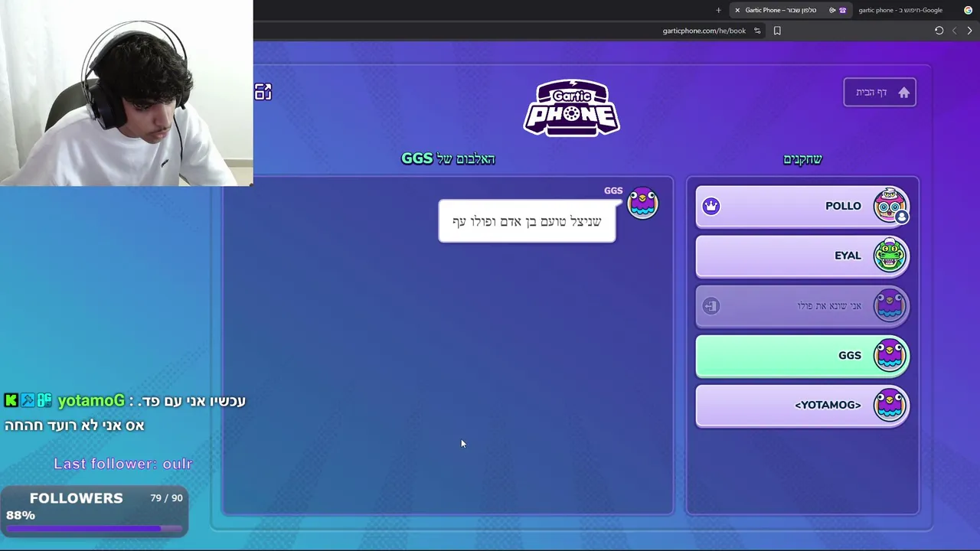Click the yotamoG username in chat
Image resolution: width=980 pixels, height=551 pixels.
(90, 400)
